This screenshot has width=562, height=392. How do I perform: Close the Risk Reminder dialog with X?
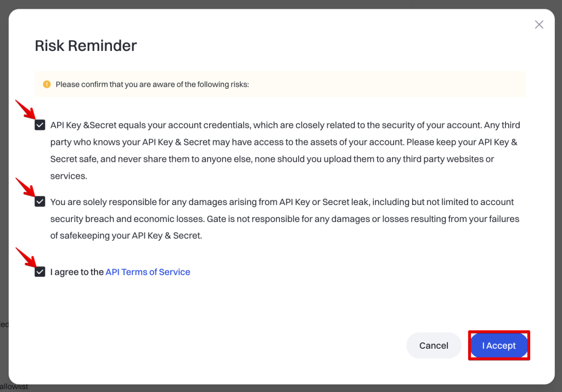point(539,25)
